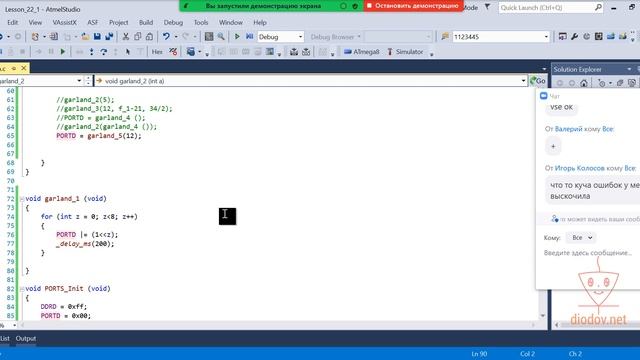This screenshot has width=640, height=360.
Task: Open the Help menu
Action: [260, 22]
